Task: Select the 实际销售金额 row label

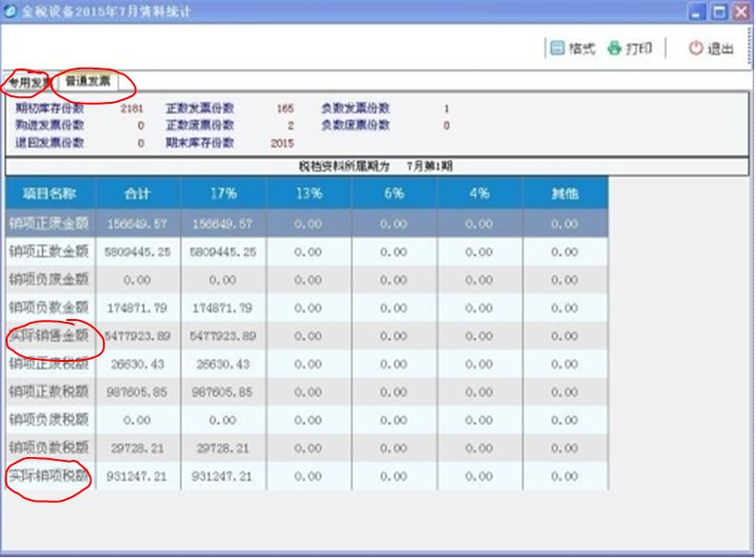Action: (50, 335)
